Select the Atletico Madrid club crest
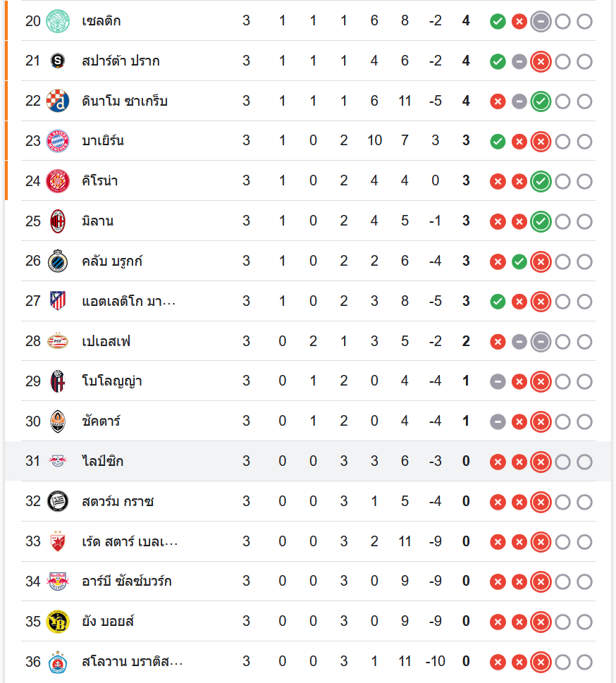This screenshot has width=616, height=683. pyautogui.click(x=58, y=302)
